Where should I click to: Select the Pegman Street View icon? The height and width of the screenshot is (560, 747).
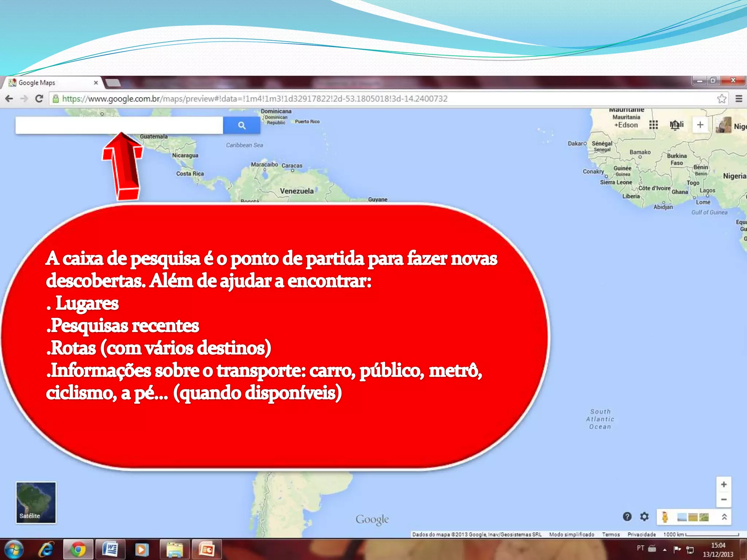pyautogui.click(x=665, y=517)
